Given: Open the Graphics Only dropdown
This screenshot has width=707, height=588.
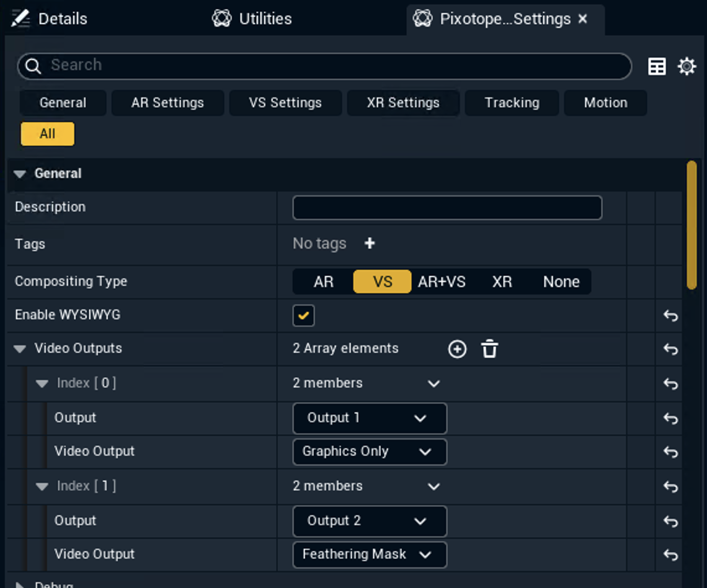Looking at the screenshot, I should coord(370,452).
